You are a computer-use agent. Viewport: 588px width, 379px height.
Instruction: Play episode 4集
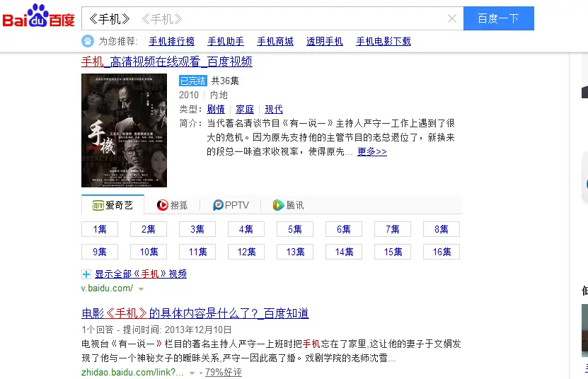(x=246, y=229)
